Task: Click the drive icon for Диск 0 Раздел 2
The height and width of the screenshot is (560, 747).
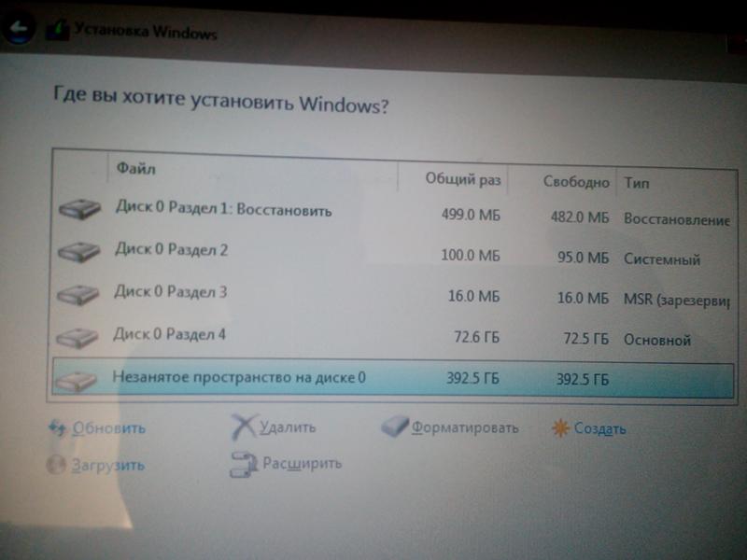Action: [78, 251]
